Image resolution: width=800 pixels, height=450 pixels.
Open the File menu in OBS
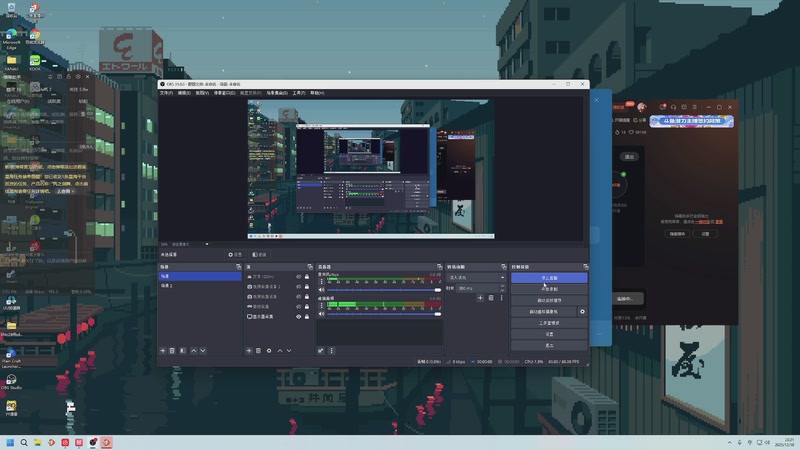(166, 93)
